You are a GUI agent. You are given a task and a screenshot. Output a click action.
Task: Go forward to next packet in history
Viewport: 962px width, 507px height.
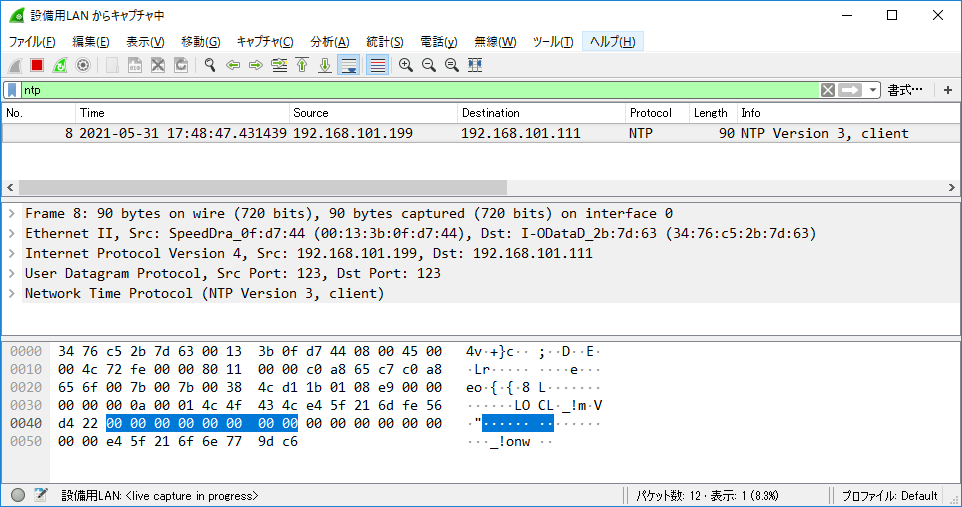(256, 65)
